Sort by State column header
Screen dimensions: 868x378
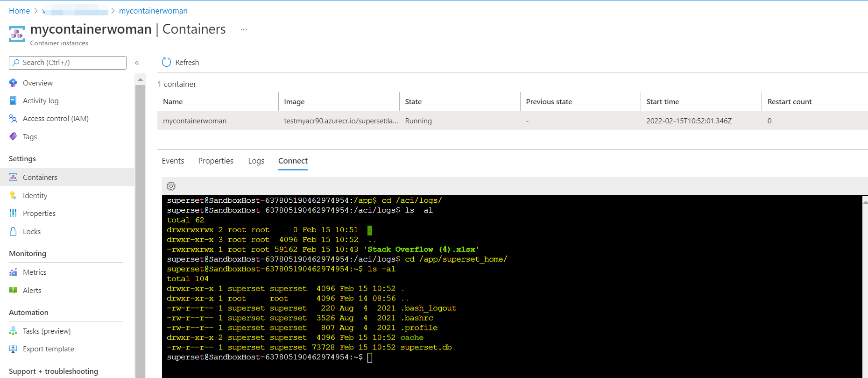[x=413, y=101]
